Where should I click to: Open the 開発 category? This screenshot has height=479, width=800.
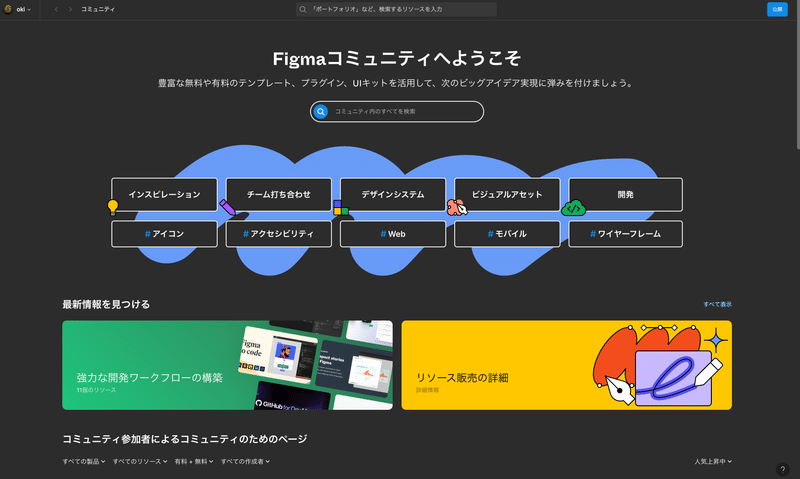626,194
